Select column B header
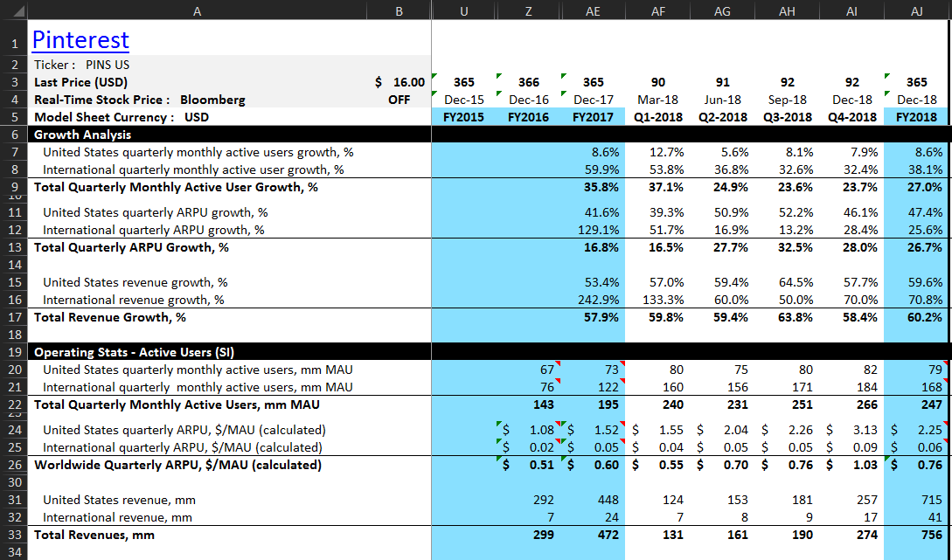Screen dimensions: 952x560 pos(399,11)
